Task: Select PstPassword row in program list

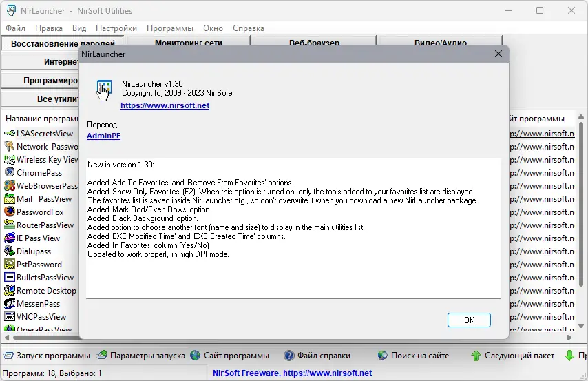Action: [x=39, y=265]
